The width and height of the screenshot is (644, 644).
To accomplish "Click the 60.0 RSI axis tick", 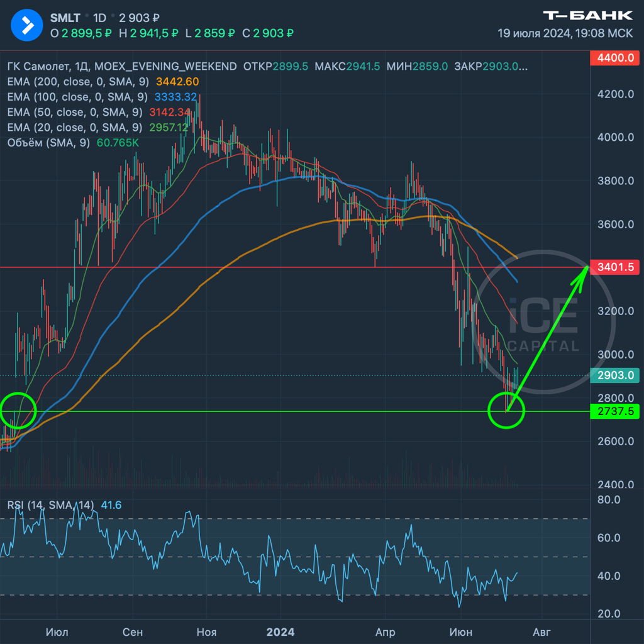I will [609, 538].
